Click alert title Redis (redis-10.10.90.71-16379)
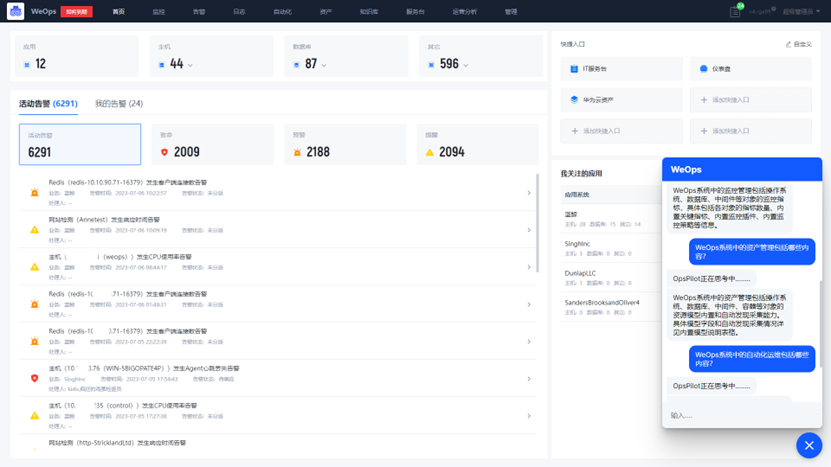Image resolution: width=831 pixels, height=467 pixels. point(128,182)
